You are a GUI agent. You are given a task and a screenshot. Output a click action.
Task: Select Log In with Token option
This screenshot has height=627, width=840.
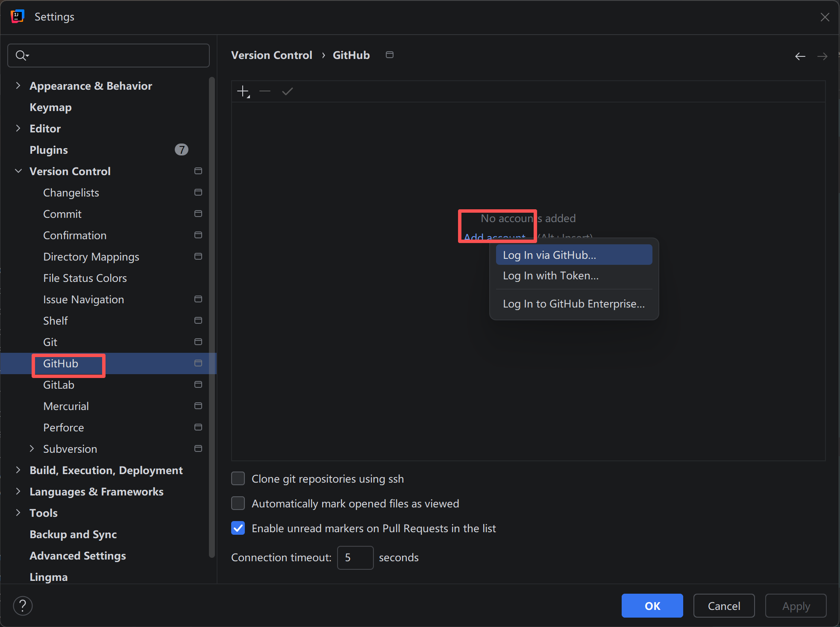(550, 275)
